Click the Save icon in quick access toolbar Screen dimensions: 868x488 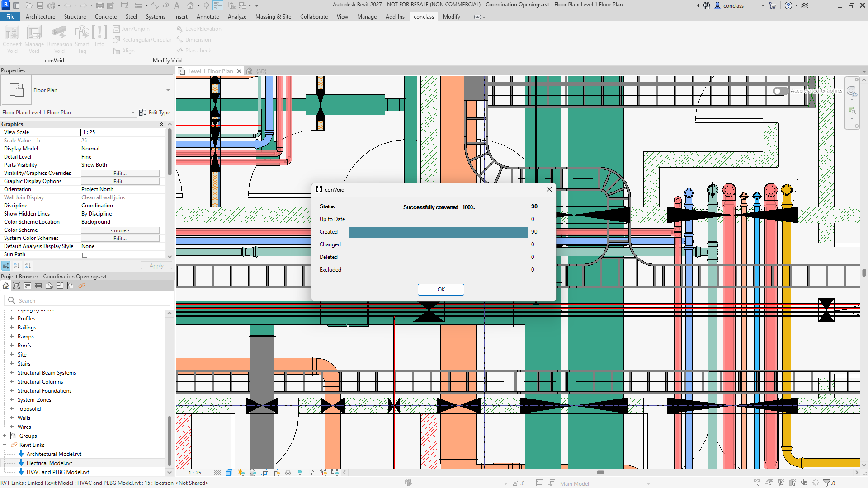(x=40, y=5)
